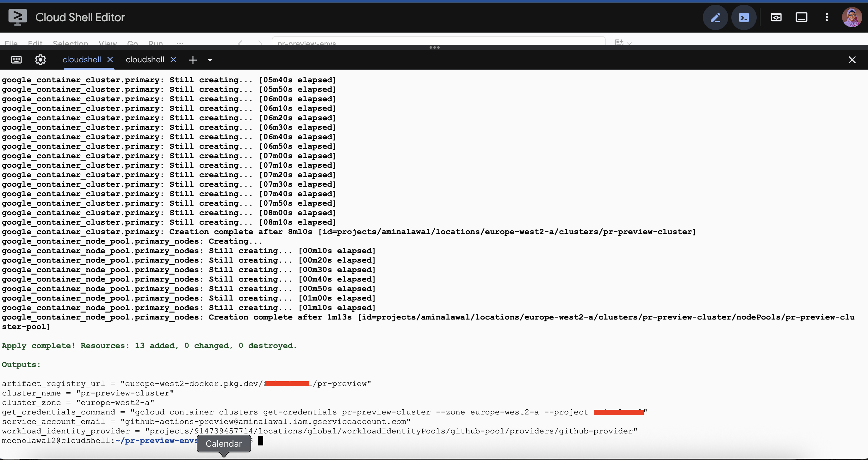868x460 pixels.
Task: Click the get_credentials_command output line
Action: [325, 412]
